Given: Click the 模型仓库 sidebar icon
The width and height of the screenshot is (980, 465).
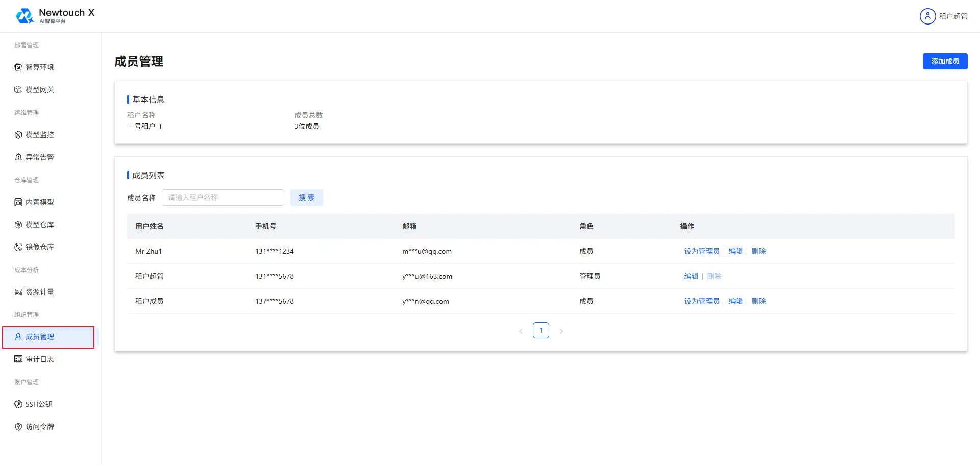Looking at the screenshot, I should pos(18,225).
